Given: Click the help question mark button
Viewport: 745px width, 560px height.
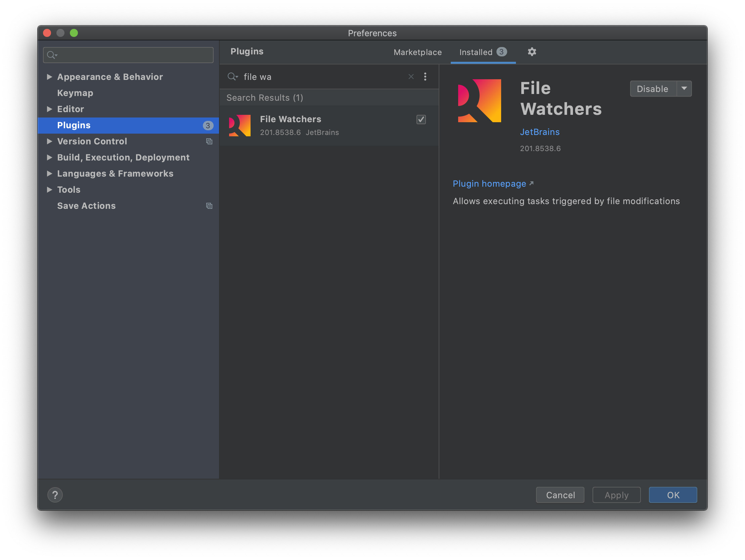Looking at the screenshot, I should (x=55, y=495).
